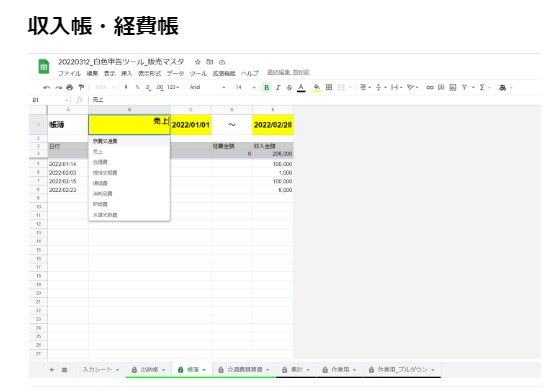The height and width of the screenshot is (391, 549).
Task: Click the move to folder icon
Action: (210, 62)
